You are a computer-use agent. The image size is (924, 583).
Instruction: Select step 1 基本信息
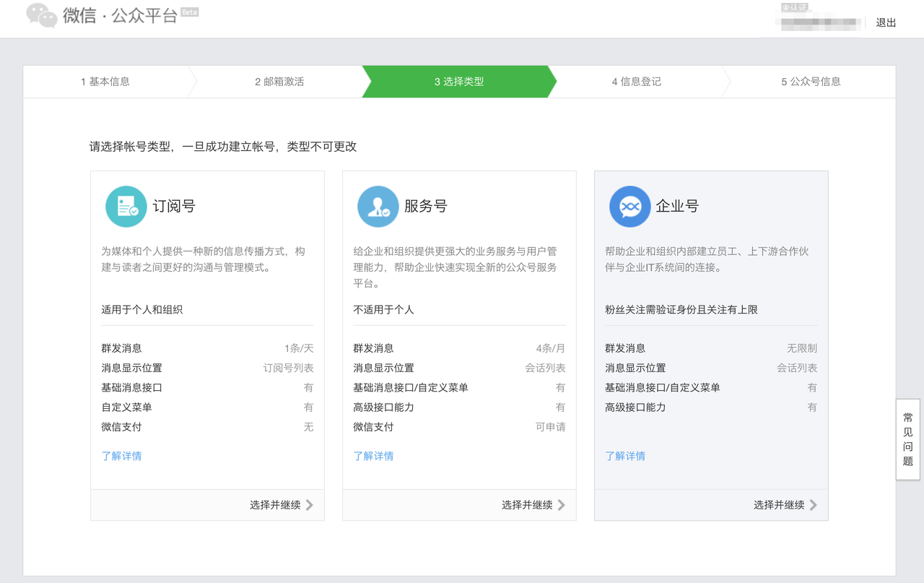[105, 82]
